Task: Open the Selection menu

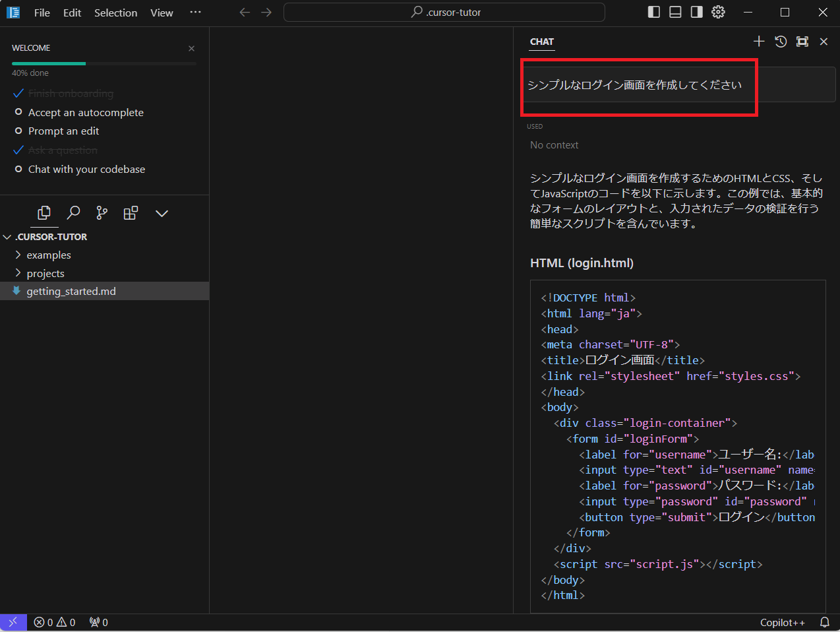Action: (x=115, y=13)
